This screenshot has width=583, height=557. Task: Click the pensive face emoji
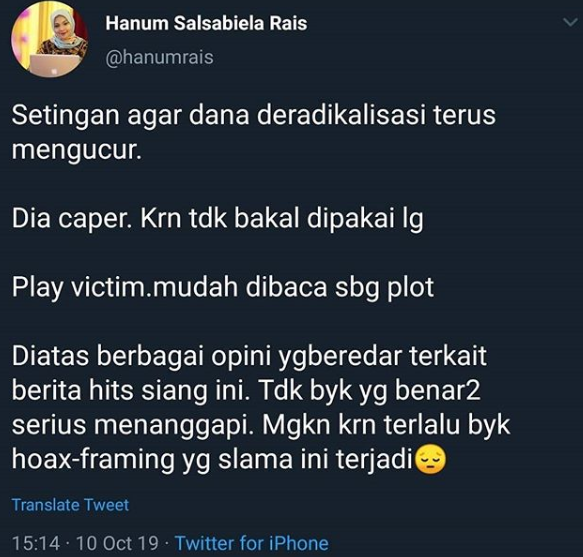430,458
